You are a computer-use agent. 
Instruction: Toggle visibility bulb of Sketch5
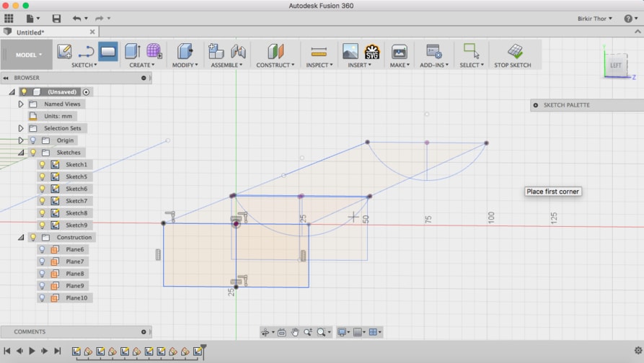(42, 176)
